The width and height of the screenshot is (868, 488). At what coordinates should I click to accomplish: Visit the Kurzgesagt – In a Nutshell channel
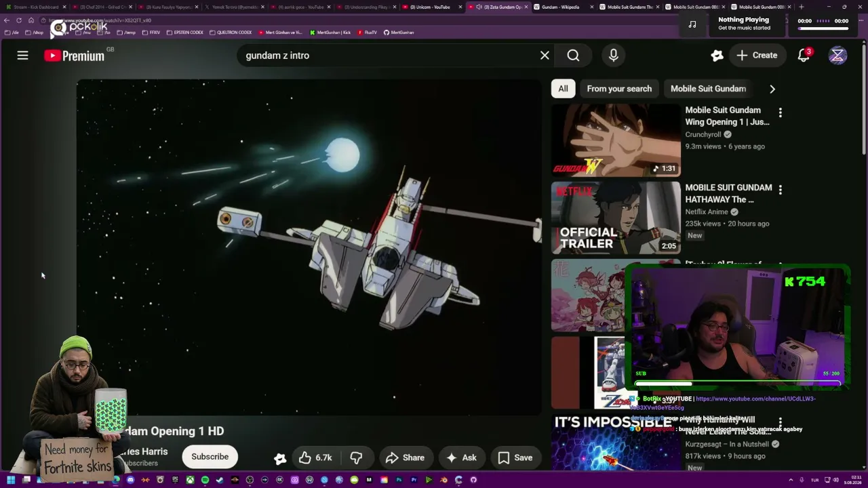point(727,444)
